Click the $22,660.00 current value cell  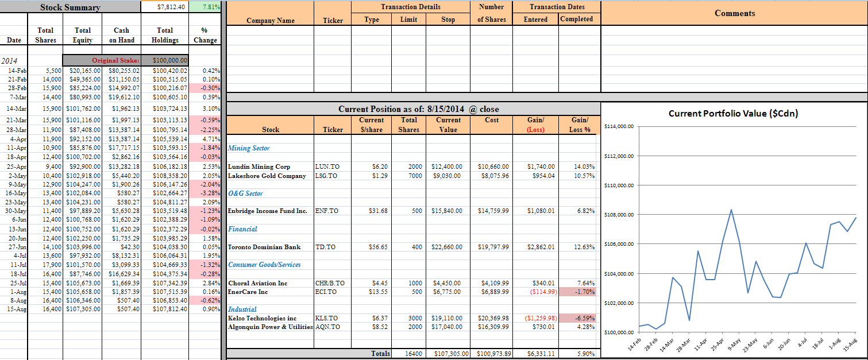click(447, 247)
